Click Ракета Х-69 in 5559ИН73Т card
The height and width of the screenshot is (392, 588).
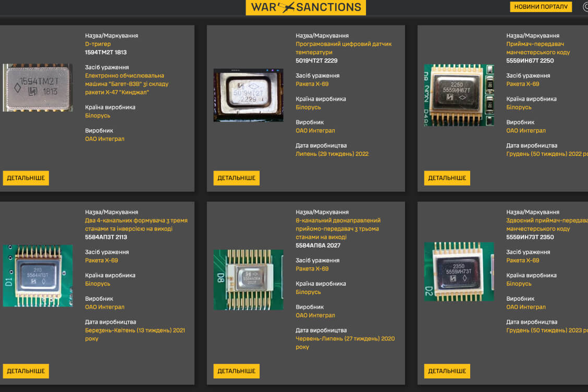pyautogui.click(x=523, y=260)
